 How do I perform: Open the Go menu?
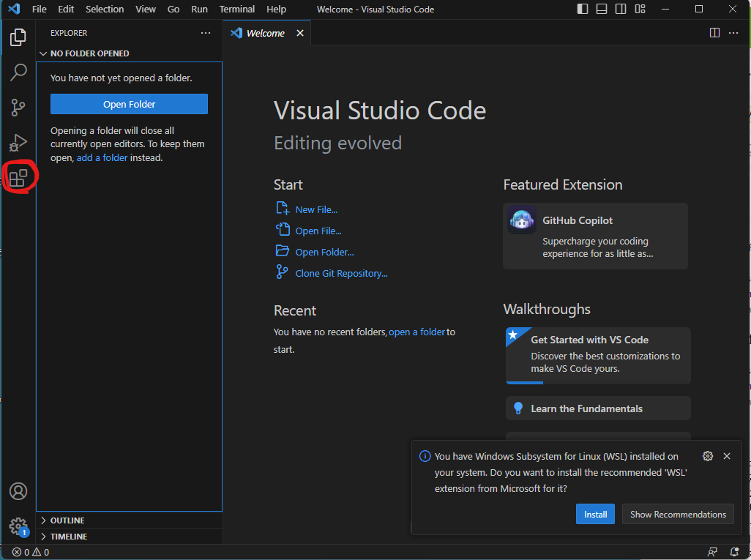[173, 9]
